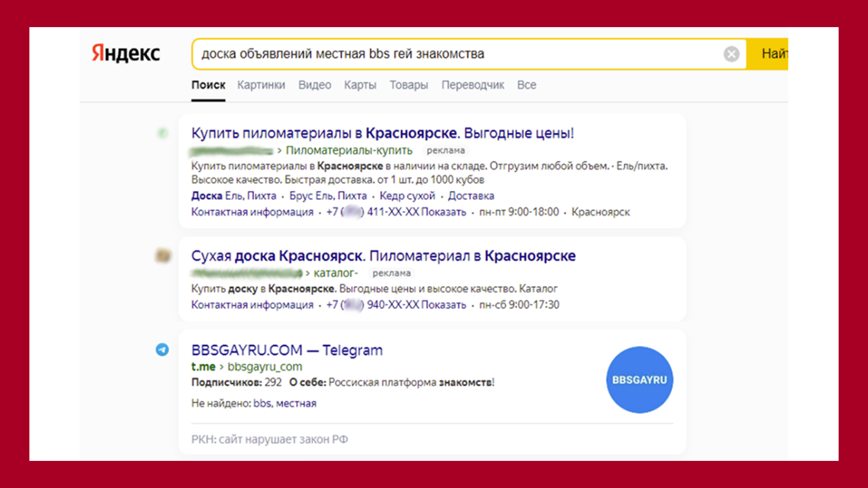The height and width of the screenshot is (488, 868).
Task: Click the 'пн-сб 9:00-17:30' hours text
Action: click(x=519, y=305)
